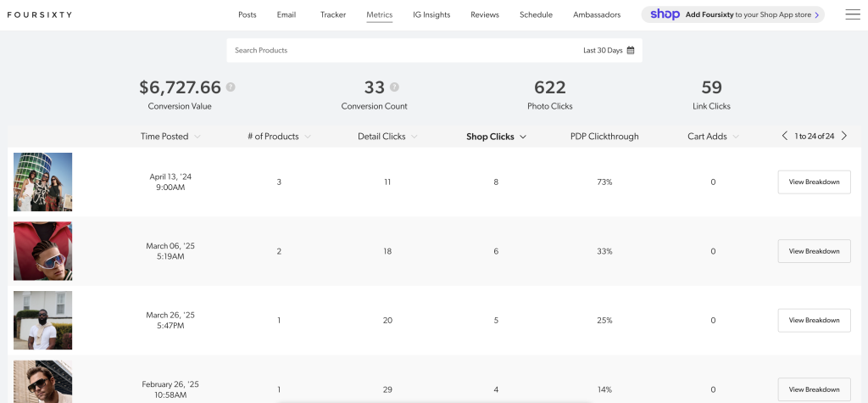Click the Search Products field
Image resolution: width=868 pixels, height=403 pixels.
(x=398, y=50)
